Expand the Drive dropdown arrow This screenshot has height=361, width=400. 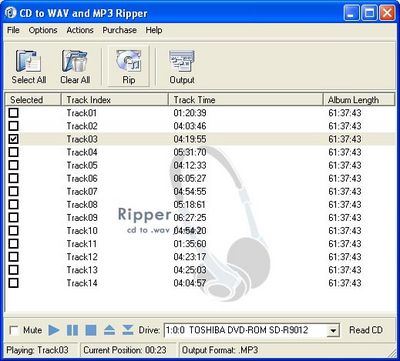point(332,331)
